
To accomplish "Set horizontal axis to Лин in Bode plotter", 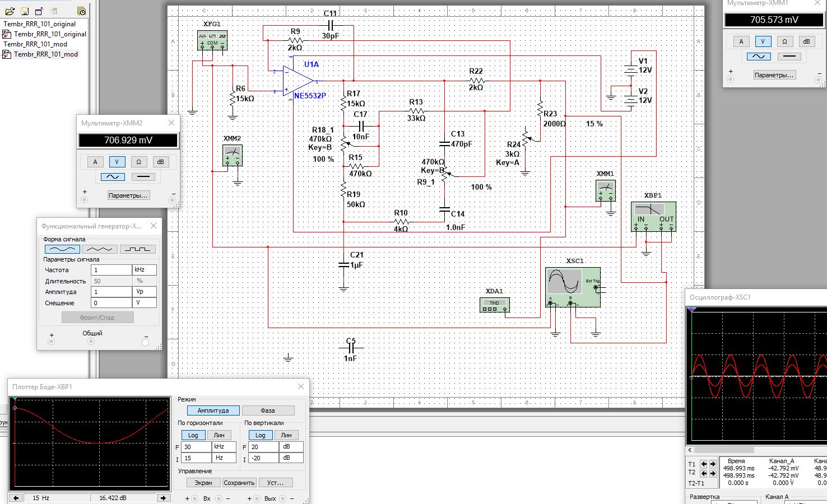I will click(219, 435).
